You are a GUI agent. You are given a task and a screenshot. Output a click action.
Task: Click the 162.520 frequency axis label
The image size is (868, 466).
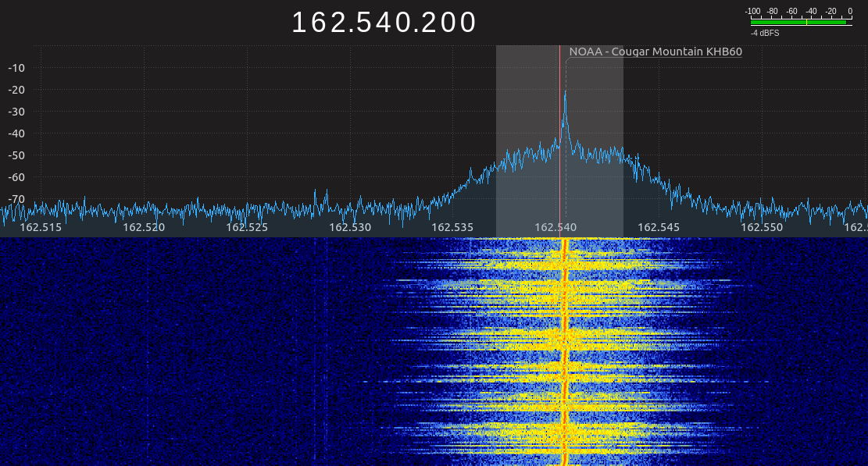coord(144,227)
